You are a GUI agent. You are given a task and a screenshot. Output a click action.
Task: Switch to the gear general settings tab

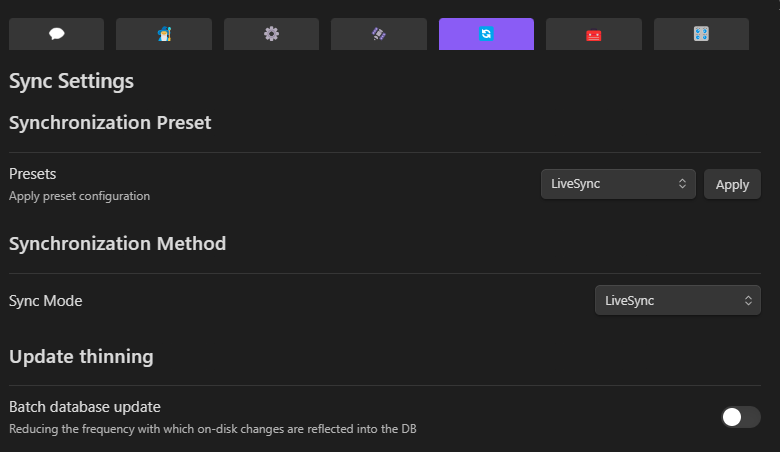tap(271, 34)
